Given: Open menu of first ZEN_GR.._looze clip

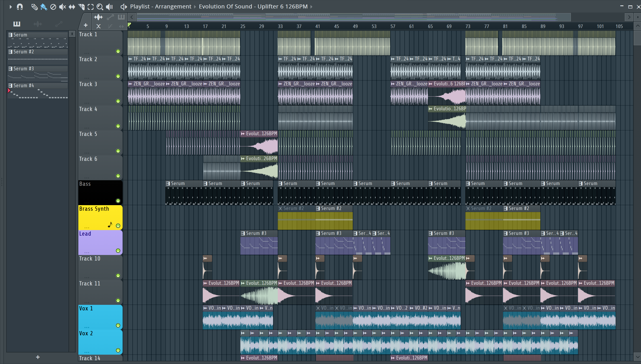Looking at the screenshot, I should pos(130,84).
